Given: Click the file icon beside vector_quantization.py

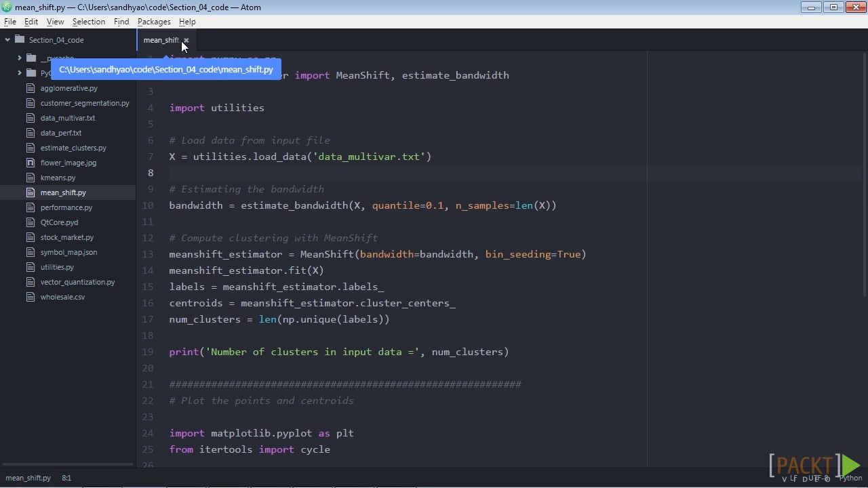Looking at the screenshot, I should tap(30, 282).
